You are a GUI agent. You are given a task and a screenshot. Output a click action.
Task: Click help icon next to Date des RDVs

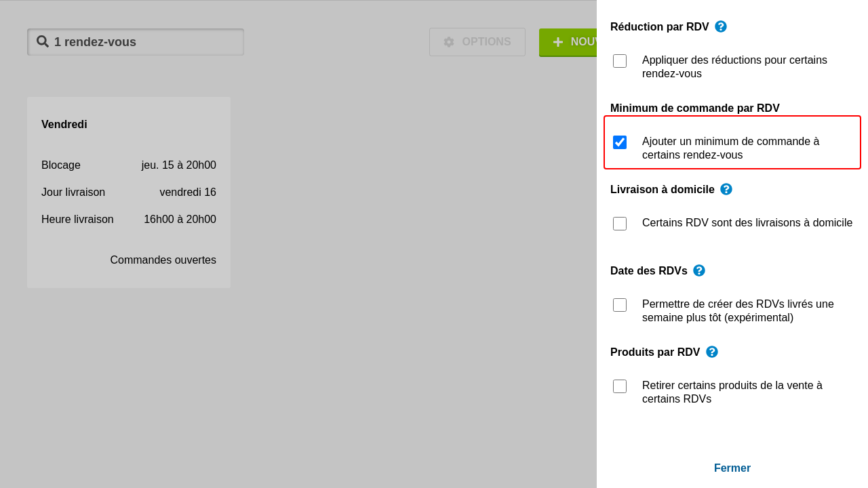[x=699, y=270]
